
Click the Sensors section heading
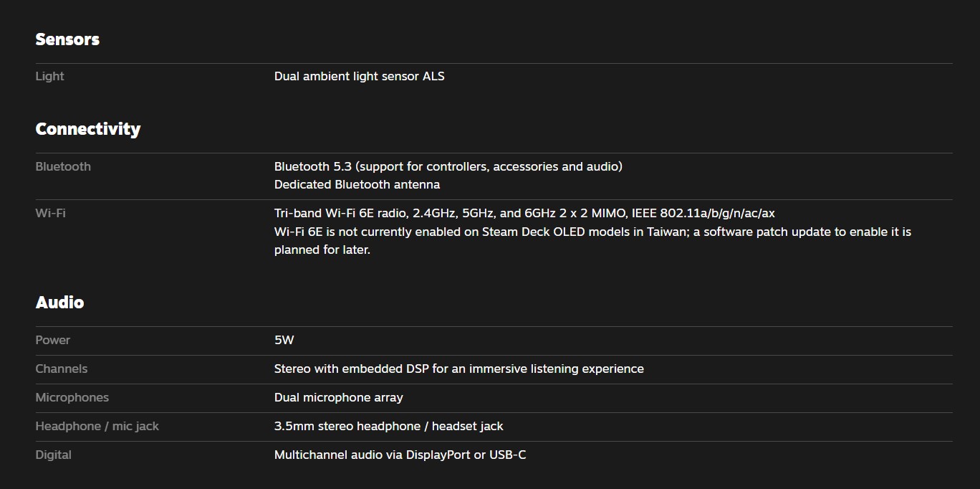(67, 39)
